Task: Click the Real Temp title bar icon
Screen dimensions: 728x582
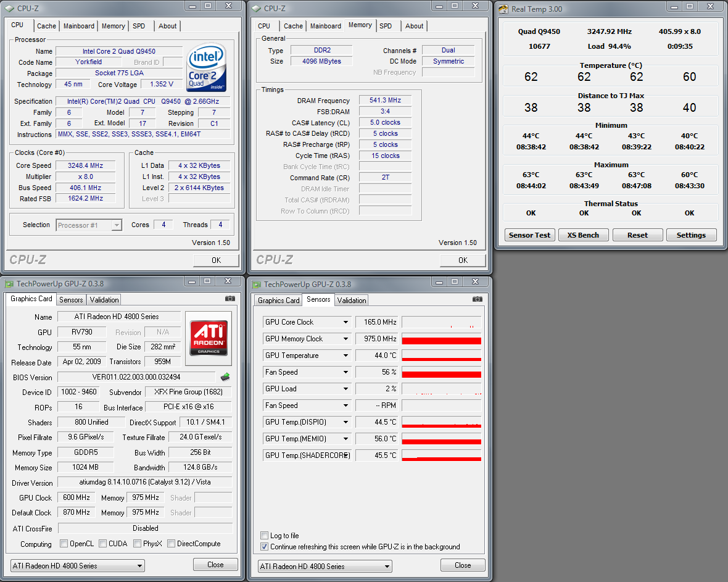Action: tap(503, 9)
